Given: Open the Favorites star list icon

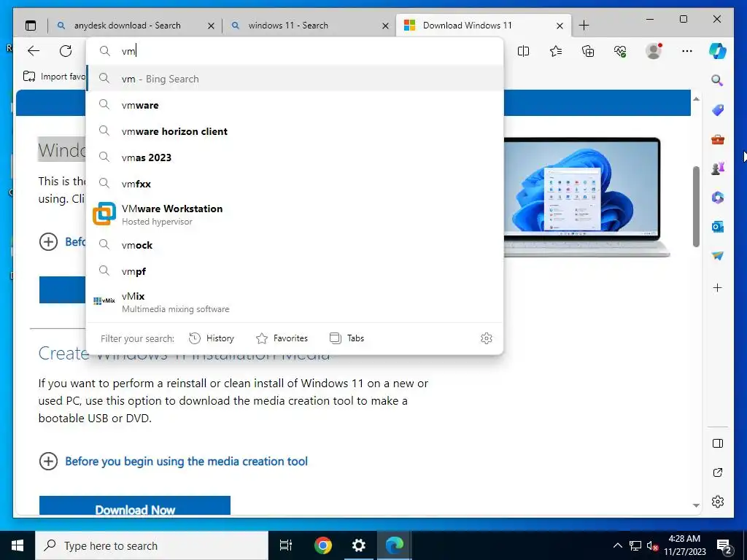Looking at the screenshot, I should pyautogui.click(x=555, y=51).
